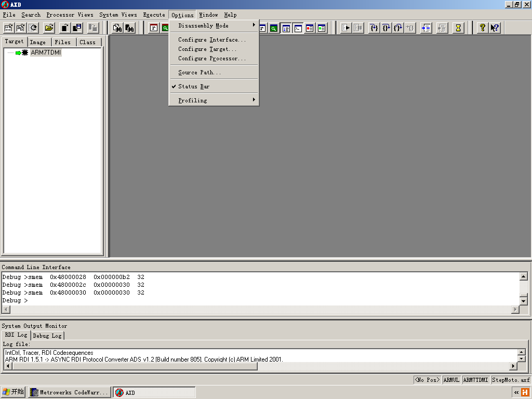Screen dimensions: 532x399
Task: Click the Step Out braces icon
Action: click(x=398, y=28)
